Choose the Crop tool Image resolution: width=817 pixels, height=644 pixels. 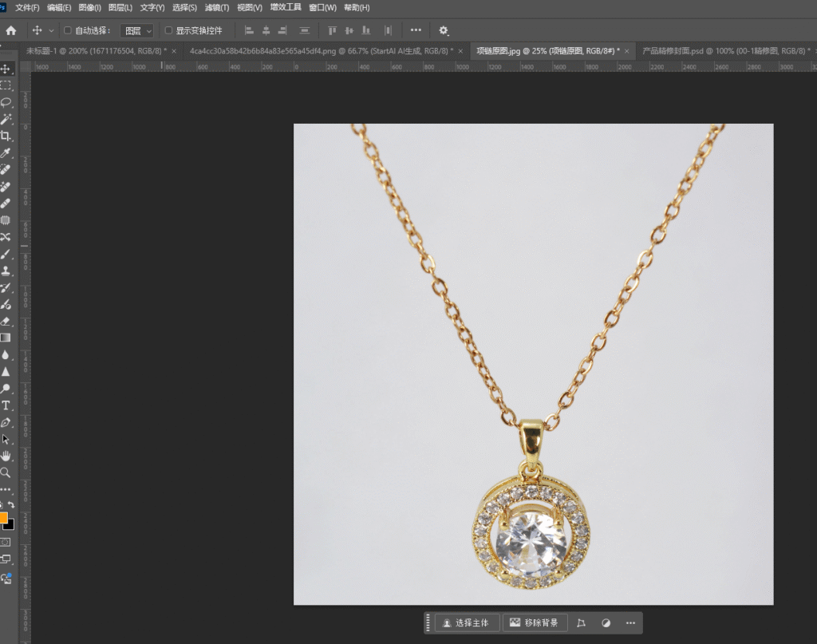[6, 136]
